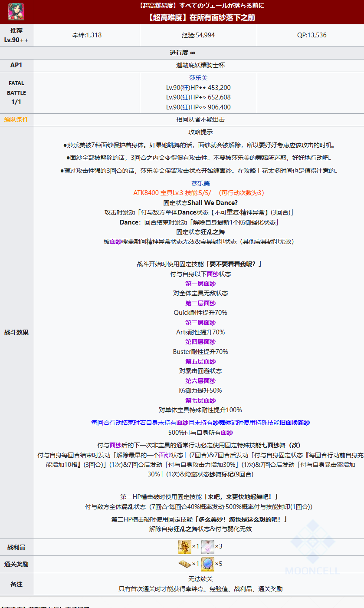Click the 第六层面纱 purple heading
The image size is (364, 608).
pyautogui.click(x=200, y=381)
